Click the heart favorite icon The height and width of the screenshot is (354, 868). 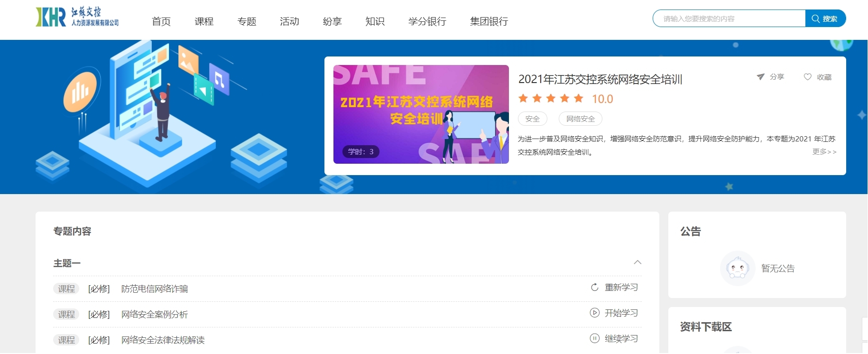pos(807,77)
